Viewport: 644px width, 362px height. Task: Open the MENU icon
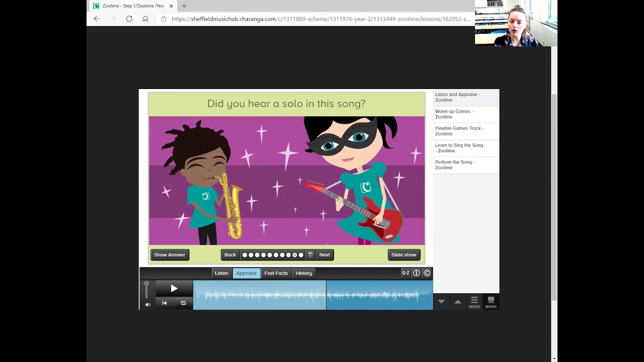tap(474, 302)
